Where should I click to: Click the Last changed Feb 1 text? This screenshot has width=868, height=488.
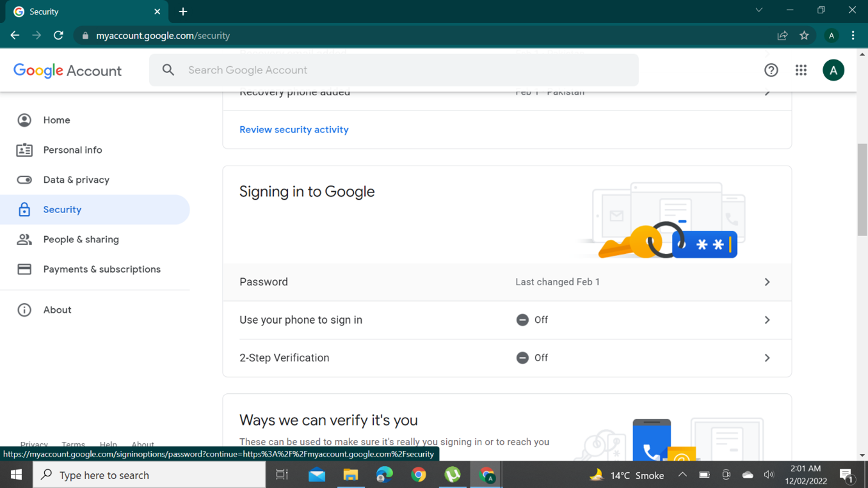[557, 282]
